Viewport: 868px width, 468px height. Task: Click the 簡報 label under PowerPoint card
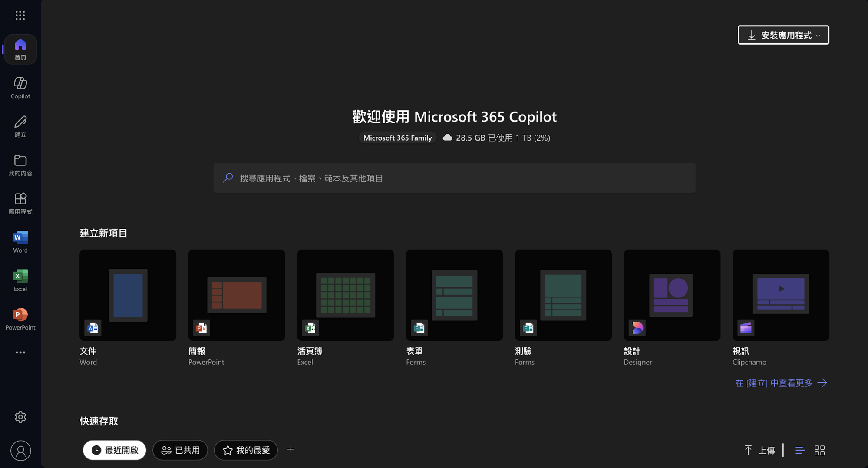click(197, 351)
